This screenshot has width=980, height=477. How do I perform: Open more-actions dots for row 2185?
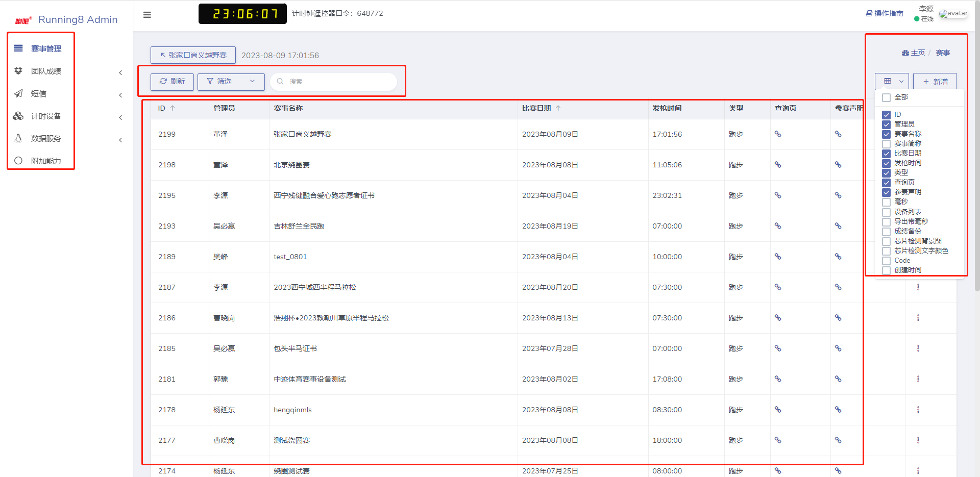click(918, 348)
